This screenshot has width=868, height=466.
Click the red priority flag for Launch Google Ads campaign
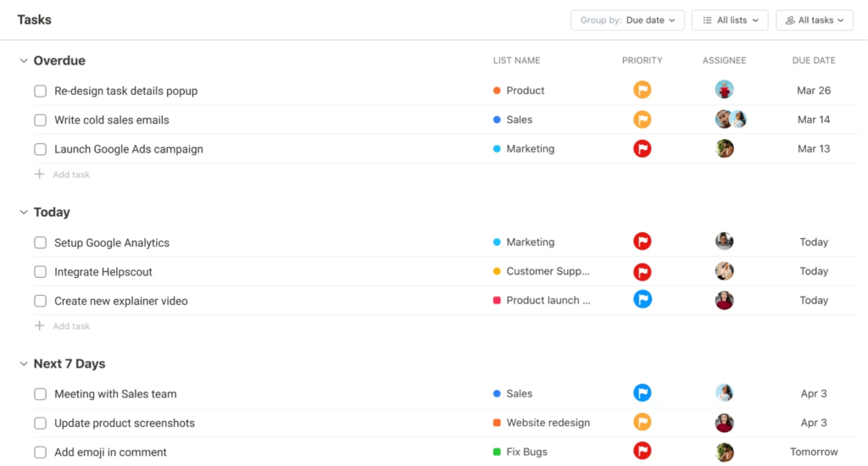[x=643, y=148]
